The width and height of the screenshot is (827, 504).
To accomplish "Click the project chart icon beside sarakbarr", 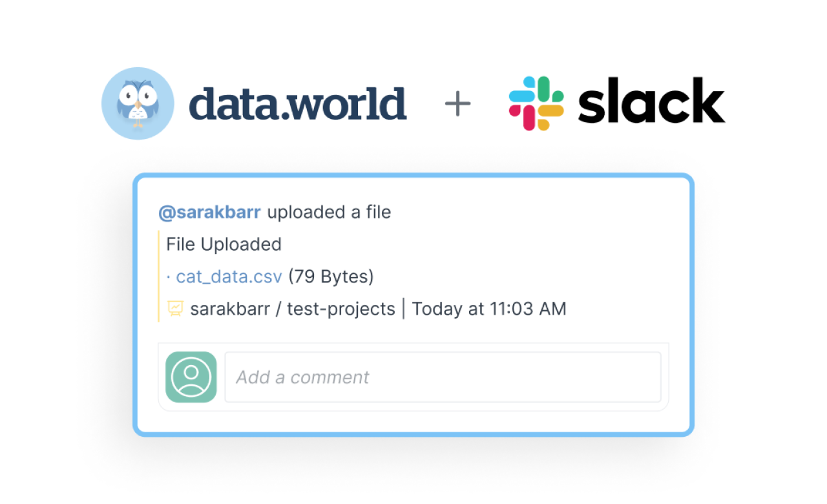I will (175, 308).
